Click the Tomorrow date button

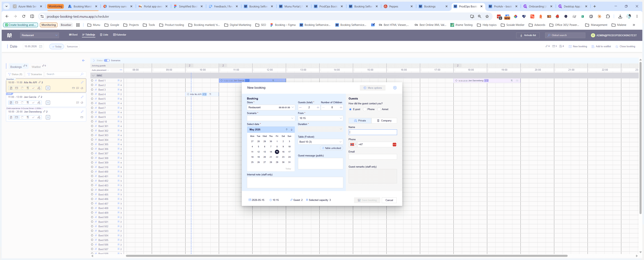(x=72, y=47)
